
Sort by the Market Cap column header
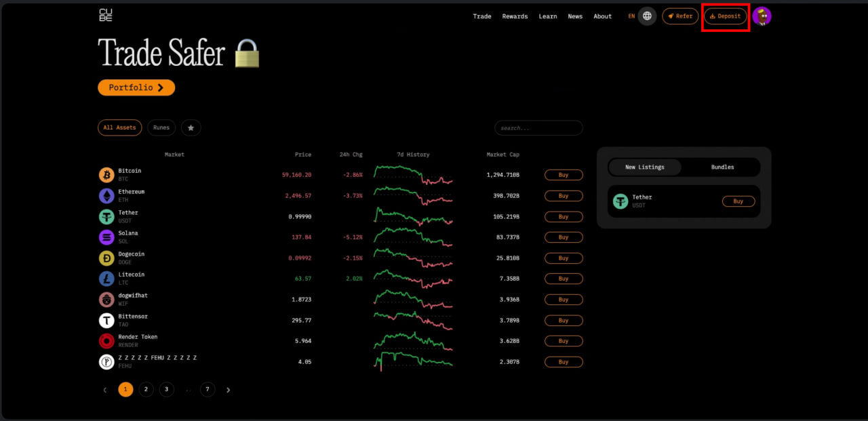tap(503, 155)
